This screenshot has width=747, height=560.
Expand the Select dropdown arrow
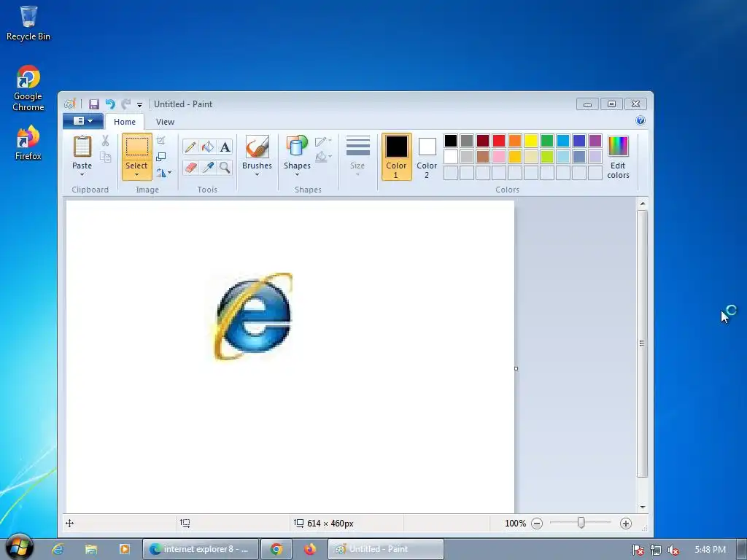pos(136,174)
